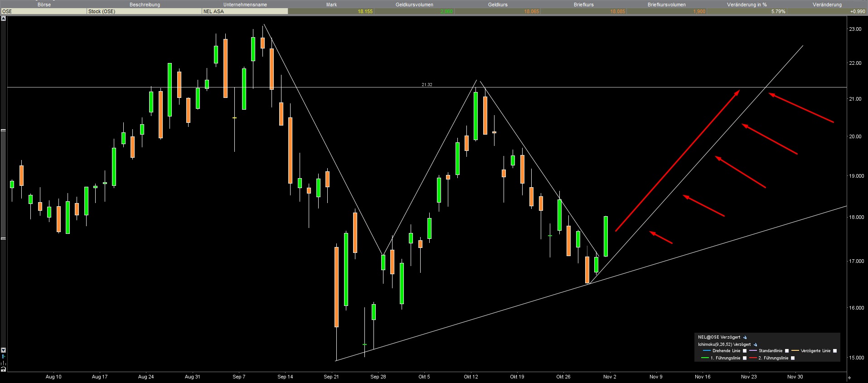Click the Börse column header
This screenshot has width=868, height=383.
point(44,5)
